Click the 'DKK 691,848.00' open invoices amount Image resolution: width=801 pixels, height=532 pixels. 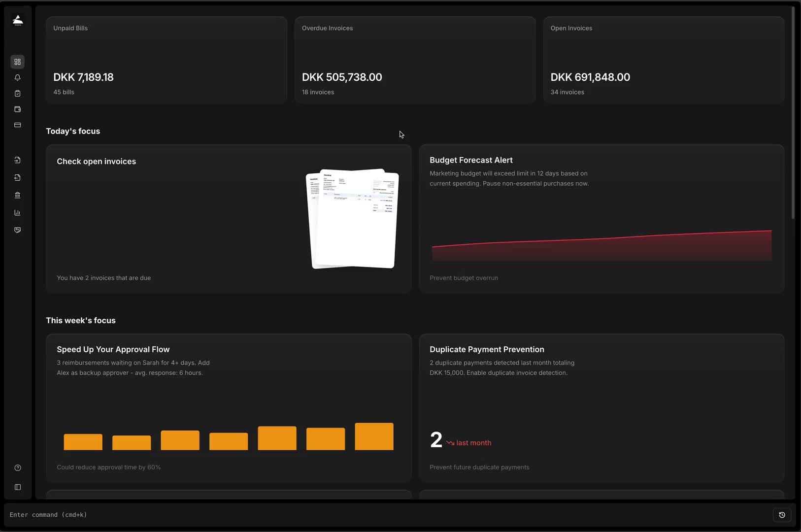590,77
